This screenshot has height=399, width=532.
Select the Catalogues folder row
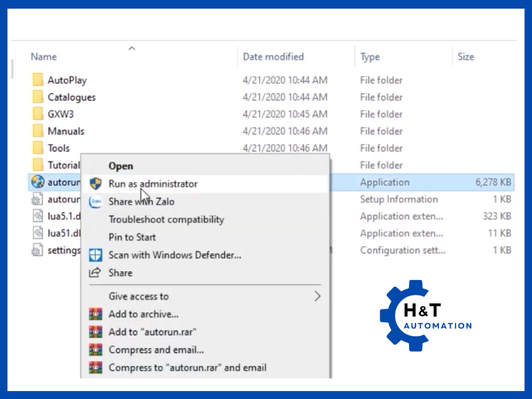pyautogui.click(x=72, y=98)
